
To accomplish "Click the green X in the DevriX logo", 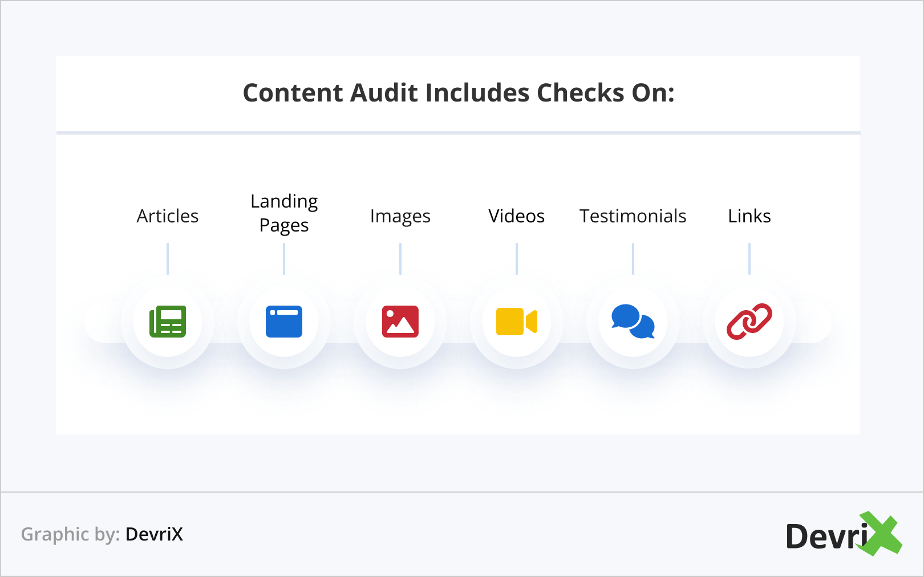I will point(881,534).
